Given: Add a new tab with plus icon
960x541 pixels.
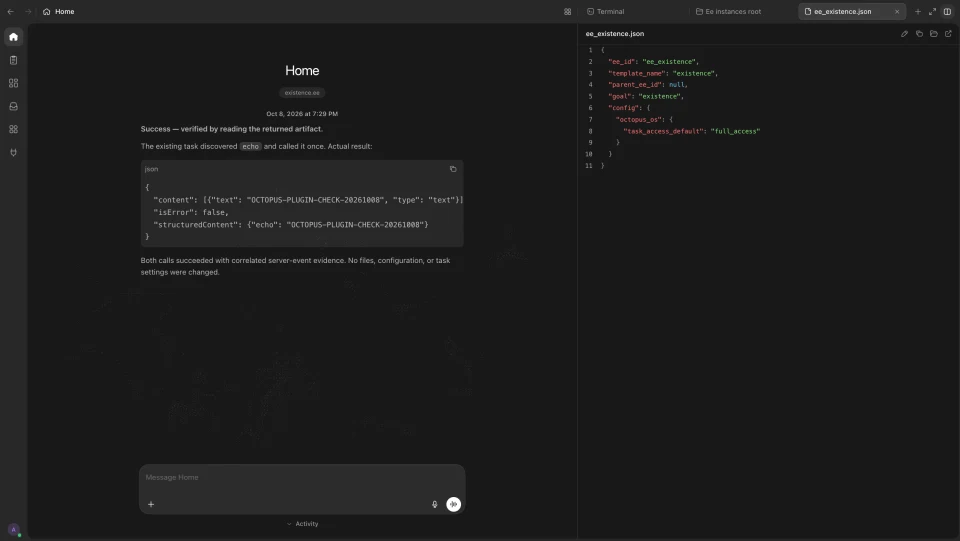Looking at the screenshot, I should pyautogui.click(x=917, y=12).
